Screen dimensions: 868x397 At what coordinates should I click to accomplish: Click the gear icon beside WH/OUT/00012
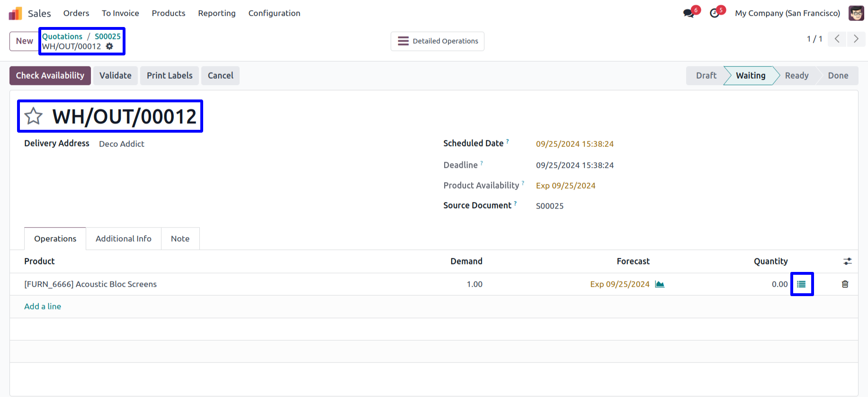click(x=109, y=46)
